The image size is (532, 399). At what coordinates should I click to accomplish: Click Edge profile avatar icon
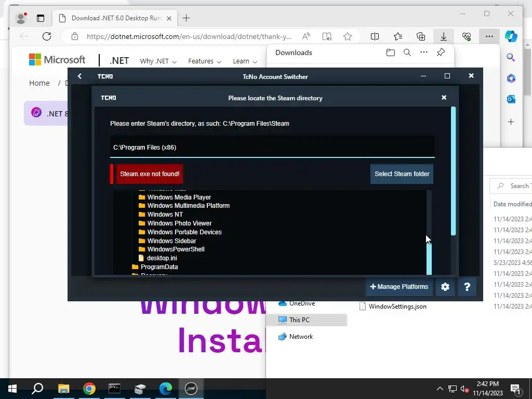click(21, 18)
